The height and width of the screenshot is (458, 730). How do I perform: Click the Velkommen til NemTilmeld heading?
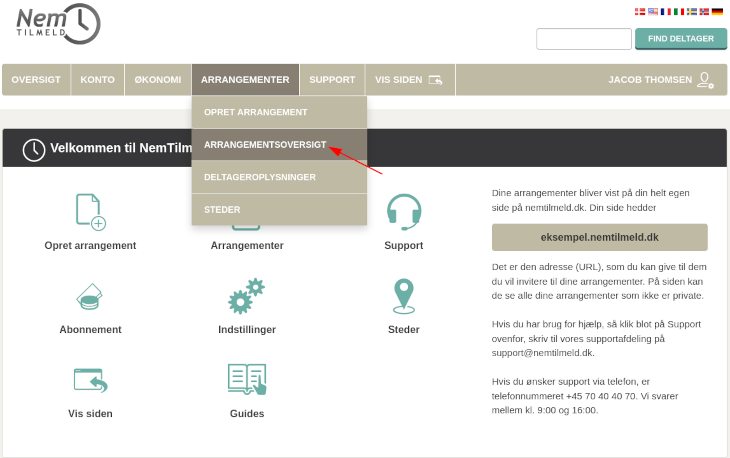[121, 148]
